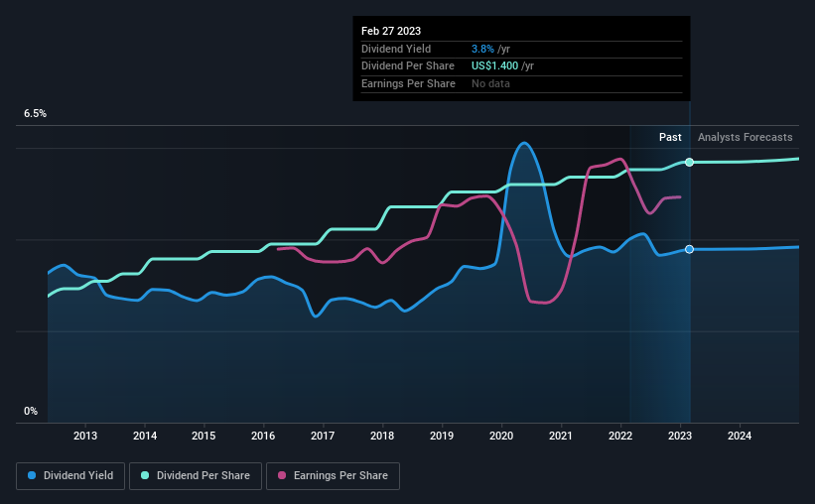Image resolution: width=815 pixels, height=504 pixels.
Task: Click the 2013 x-axis year label
Action: click(x=85, y=436)
